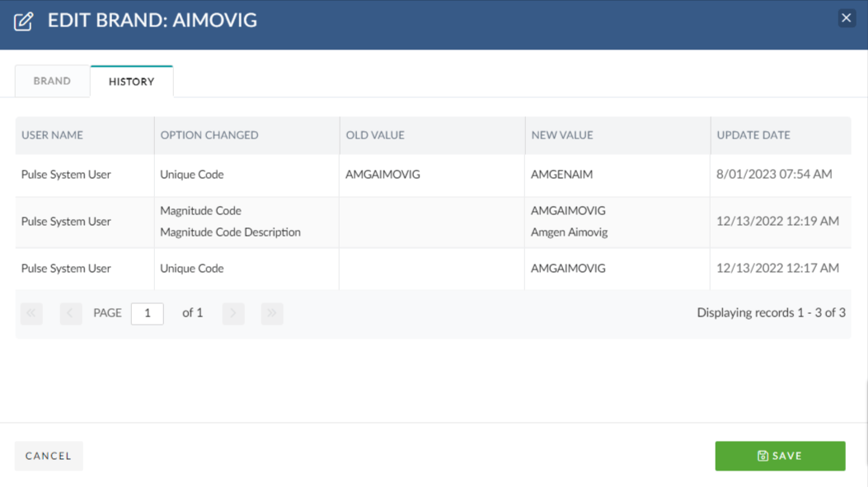Click the Edit Brand: Aimovig title
This screenshot has height=487, width=868.
click(152, 21)
